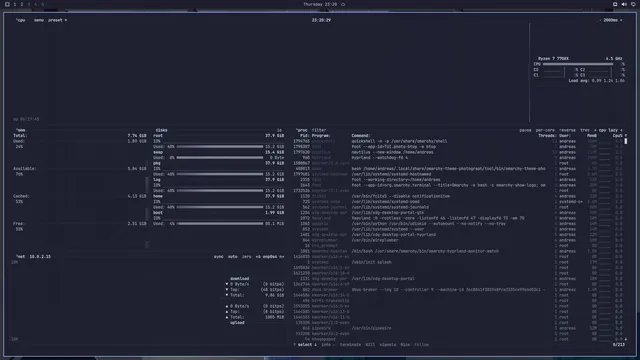Toggle per-core process CPU usage
The image size is (640, 360).
point(545,130)
